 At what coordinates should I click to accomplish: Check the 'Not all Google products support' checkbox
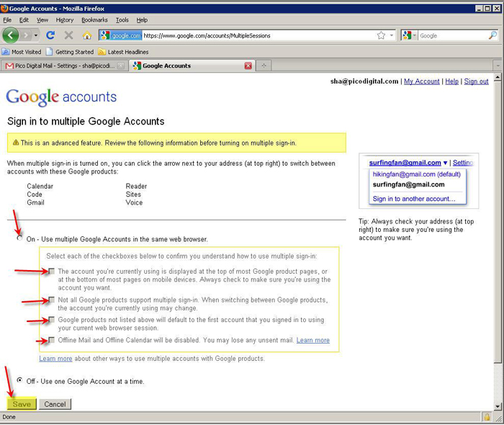coord(51,300)
